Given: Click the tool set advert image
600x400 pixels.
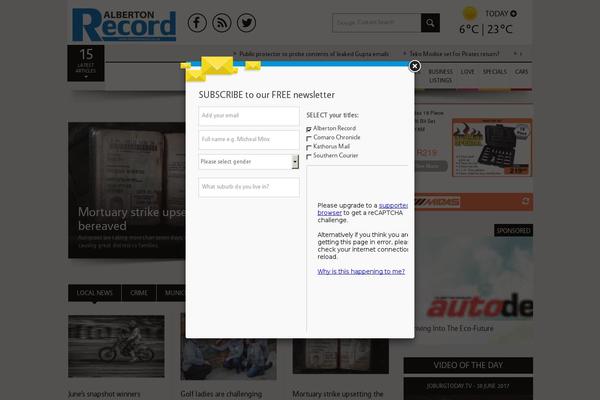Looking at the screenshot, I should tap(492, 148).
